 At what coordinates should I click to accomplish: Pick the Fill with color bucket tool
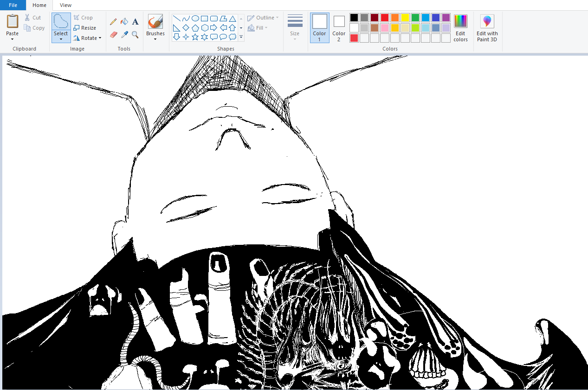coord(124,22)
